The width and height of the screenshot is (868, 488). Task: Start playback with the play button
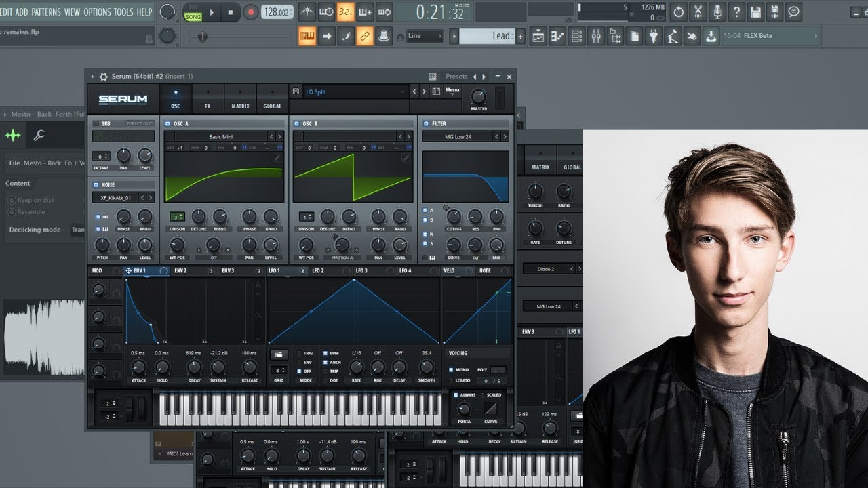tap(212, 12)
